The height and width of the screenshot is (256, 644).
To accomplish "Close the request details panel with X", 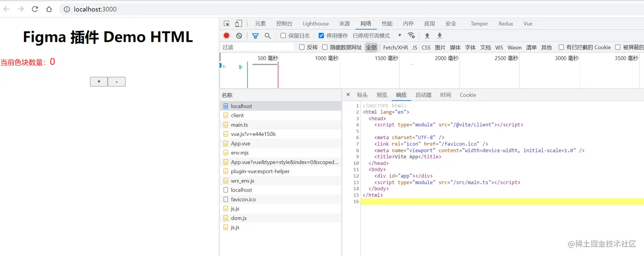I will pyautogui.click(x=348, y=95).
